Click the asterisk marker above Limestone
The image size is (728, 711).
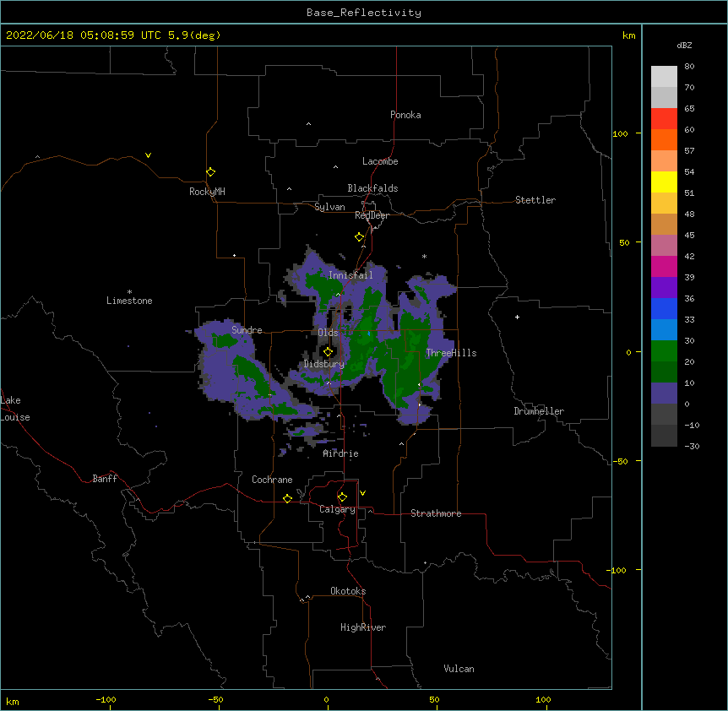click(x=129, y=292)
